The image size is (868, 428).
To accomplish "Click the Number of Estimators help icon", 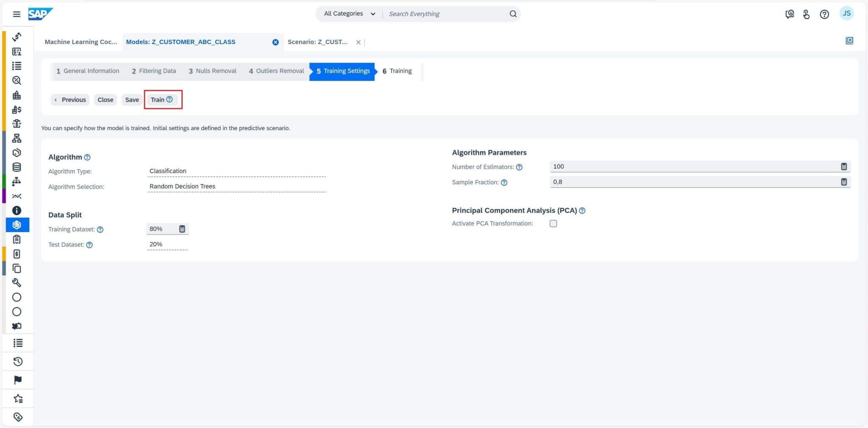I will point(520,167).
